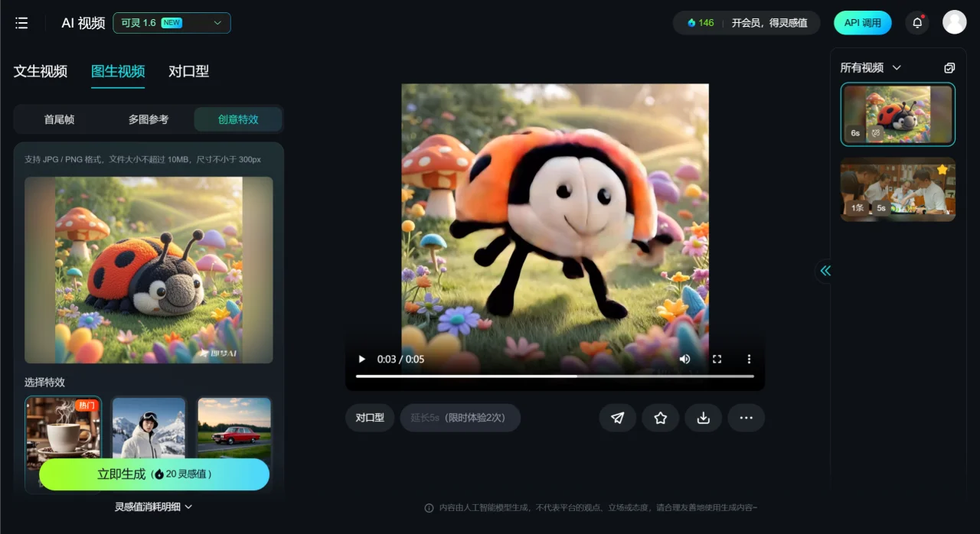
Task: Click the API 调用 button
Action: click(x=862, y=23)
